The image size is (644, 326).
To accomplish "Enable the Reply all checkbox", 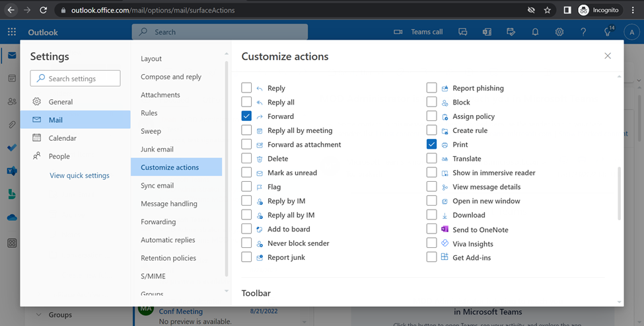I will pos(246,102).
